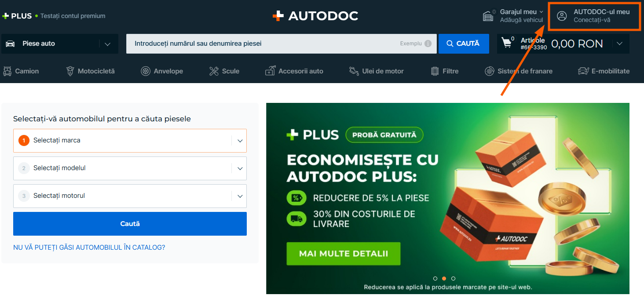
Task: Click the blue Caută vehicle button
Action: [130, 224]
